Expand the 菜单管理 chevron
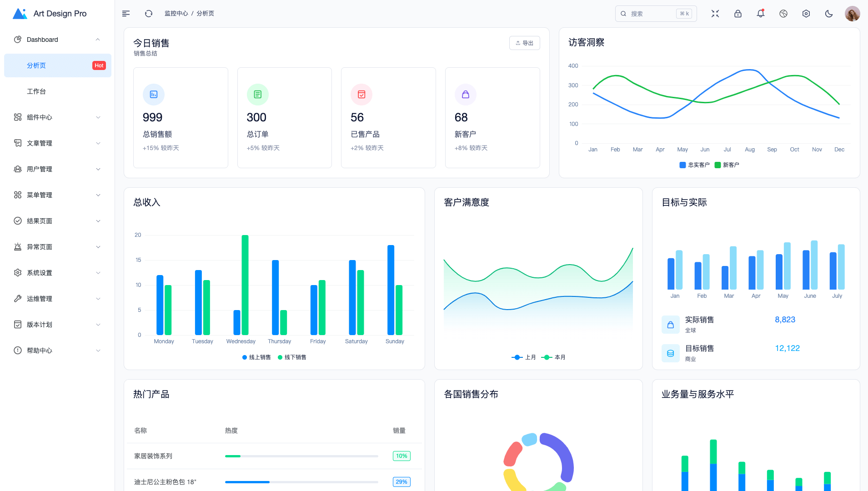The image size is (868, 491). [98, 195]
